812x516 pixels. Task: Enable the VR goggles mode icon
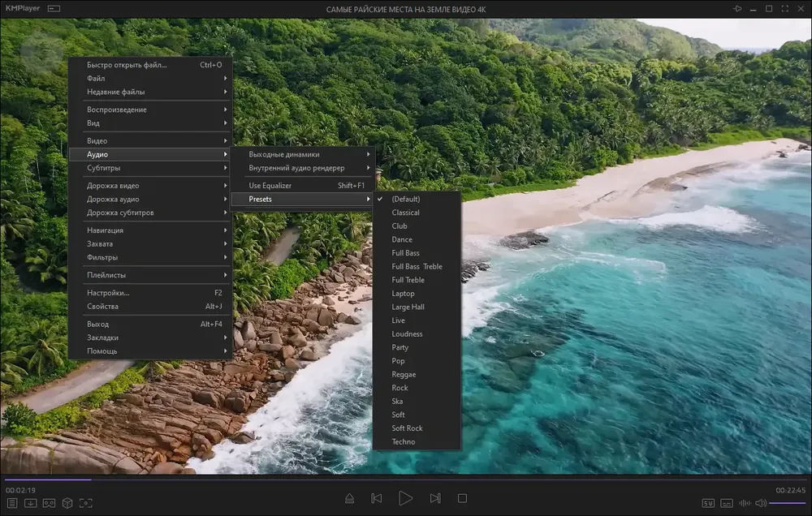[50, 503]
